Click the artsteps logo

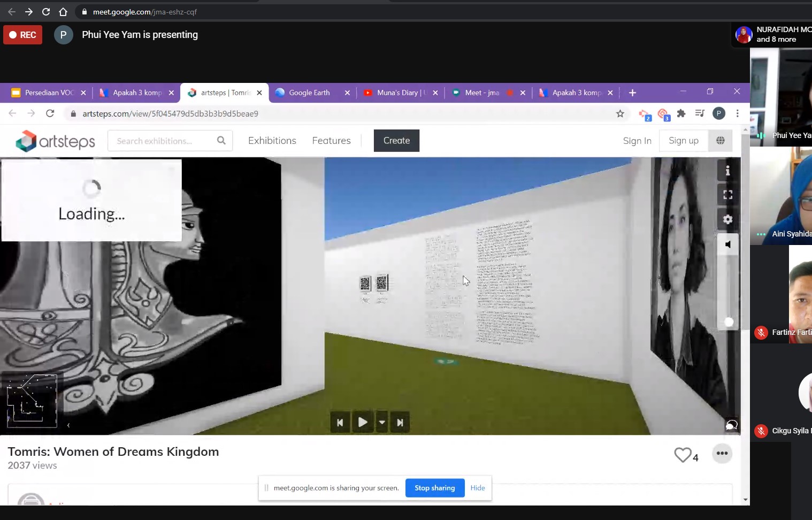55,141
